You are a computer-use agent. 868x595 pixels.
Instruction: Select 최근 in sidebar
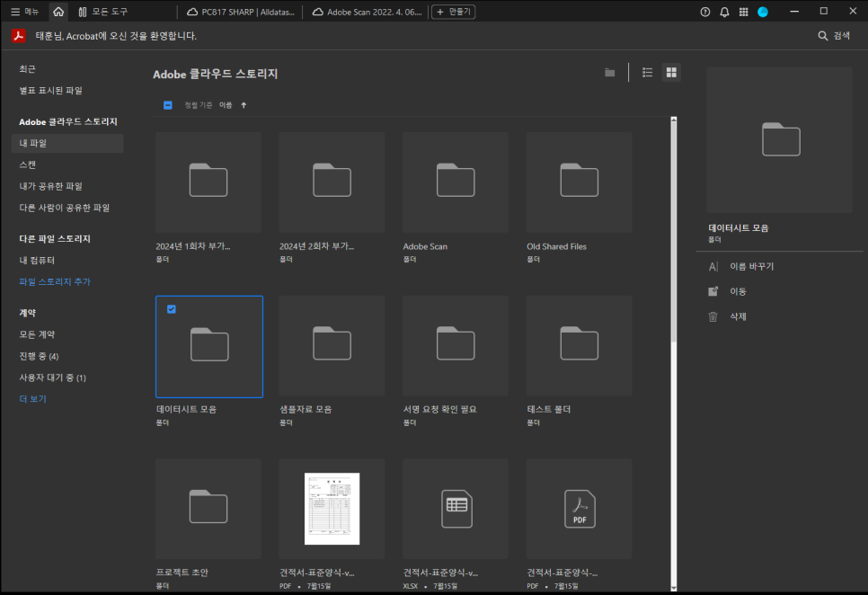27,69
